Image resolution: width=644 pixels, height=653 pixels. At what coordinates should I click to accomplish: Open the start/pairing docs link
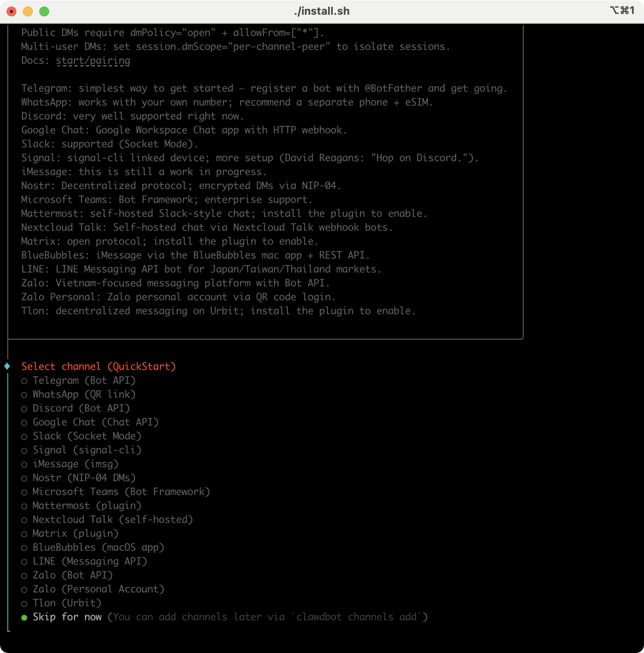93,61
